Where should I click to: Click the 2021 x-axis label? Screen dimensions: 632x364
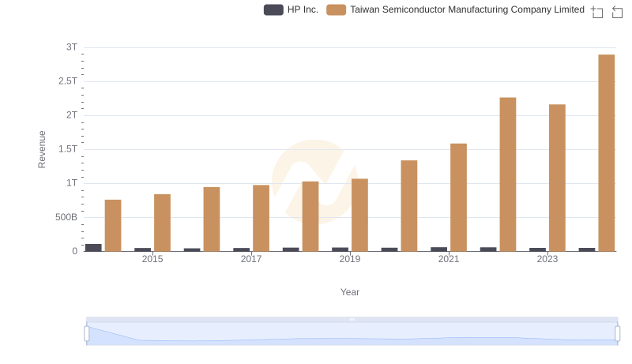coord(449,259)
